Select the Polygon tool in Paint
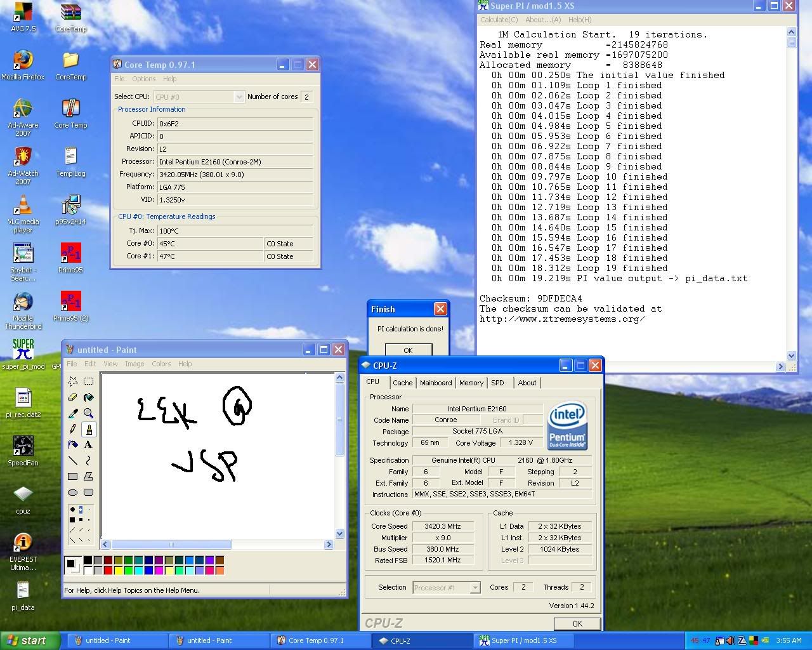The height and width of the screenshot is (650, 812). [88, 476]
